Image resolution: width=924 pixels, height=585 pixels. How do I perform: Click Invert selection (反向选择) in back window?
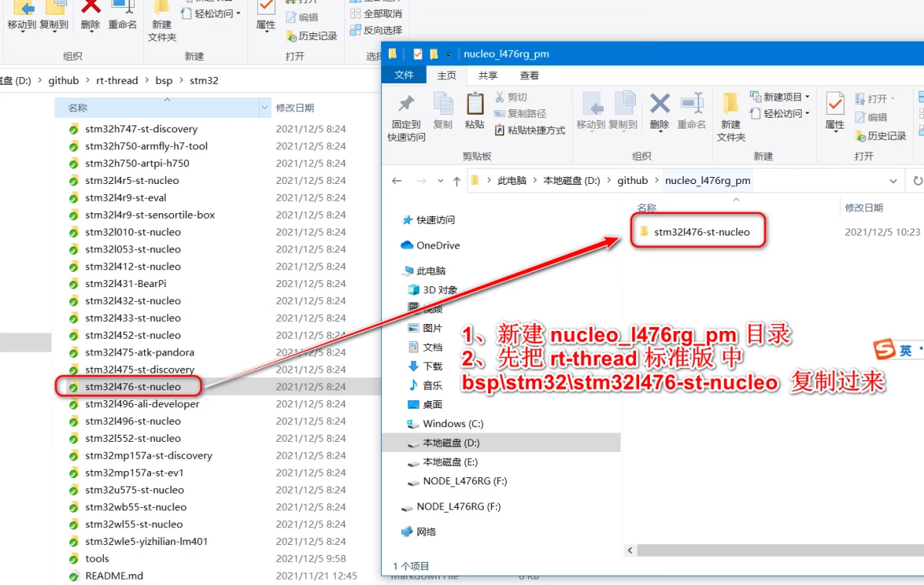pyautogui.click(x=376, y=30)
